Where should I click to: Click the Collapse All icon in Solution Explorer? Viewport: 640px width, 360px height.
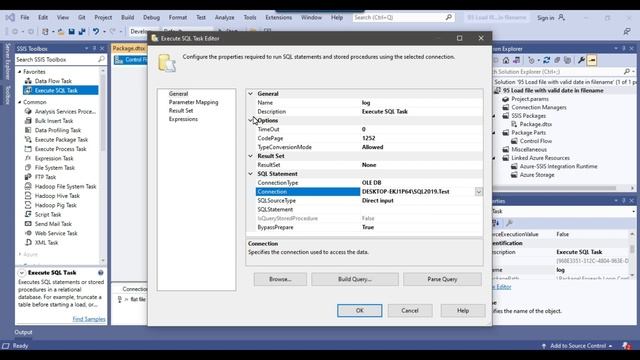click(557, 60)
